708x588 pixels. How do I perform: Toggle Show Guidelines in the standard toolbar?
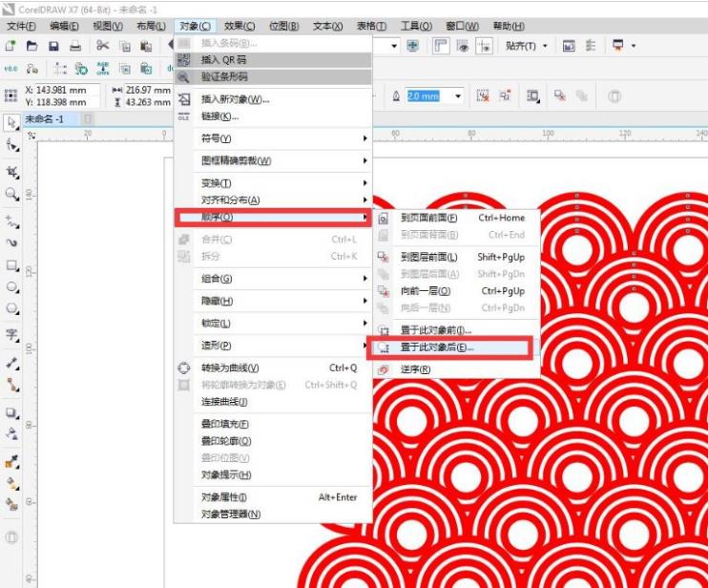tap(486, 46)
